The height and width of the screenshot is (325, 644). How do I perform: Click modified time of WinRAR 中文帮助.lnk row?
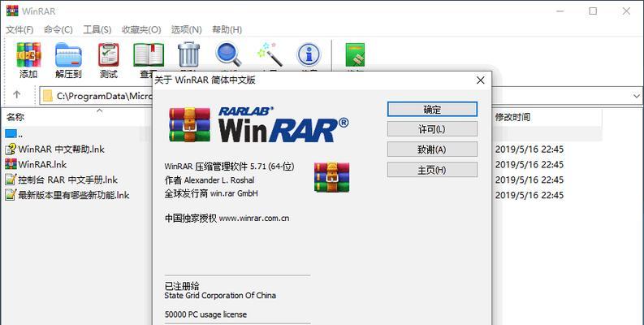(529, 149)
